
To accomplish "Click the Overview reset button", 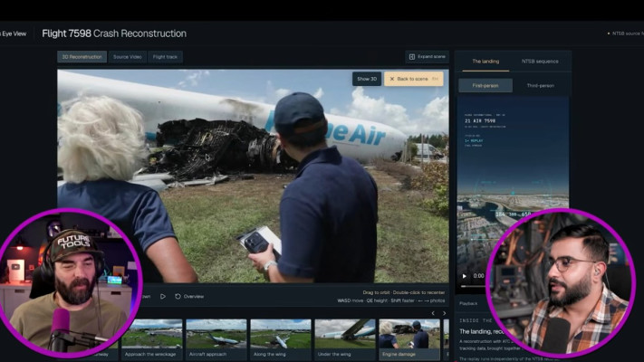I will point(189,296).
